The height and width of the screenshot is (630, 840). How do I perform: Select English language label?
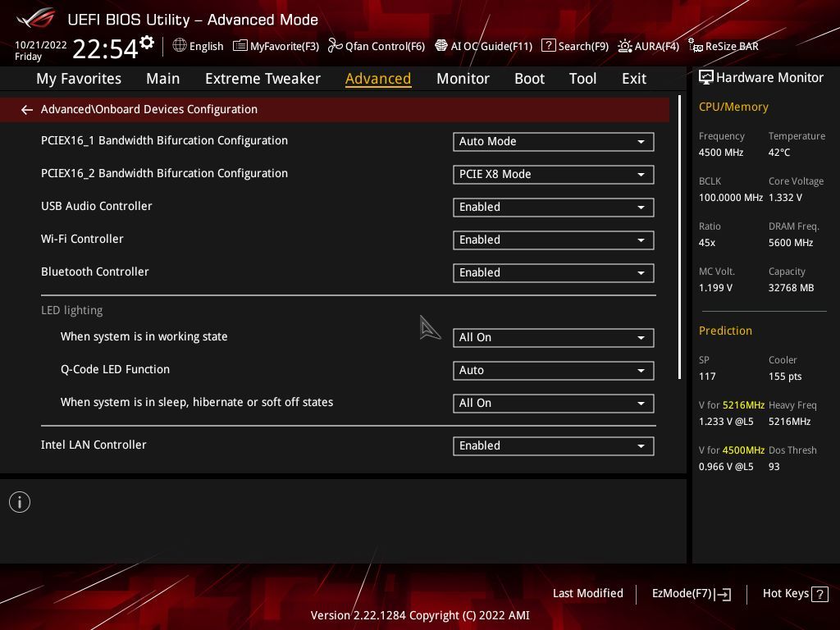point(206,47)
